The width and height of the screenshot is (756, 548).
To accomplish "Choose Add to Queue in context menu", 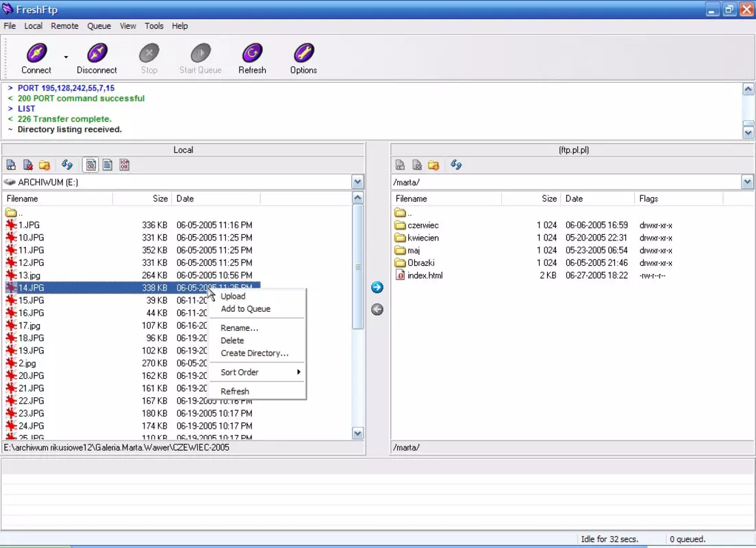I will (257, 309).
